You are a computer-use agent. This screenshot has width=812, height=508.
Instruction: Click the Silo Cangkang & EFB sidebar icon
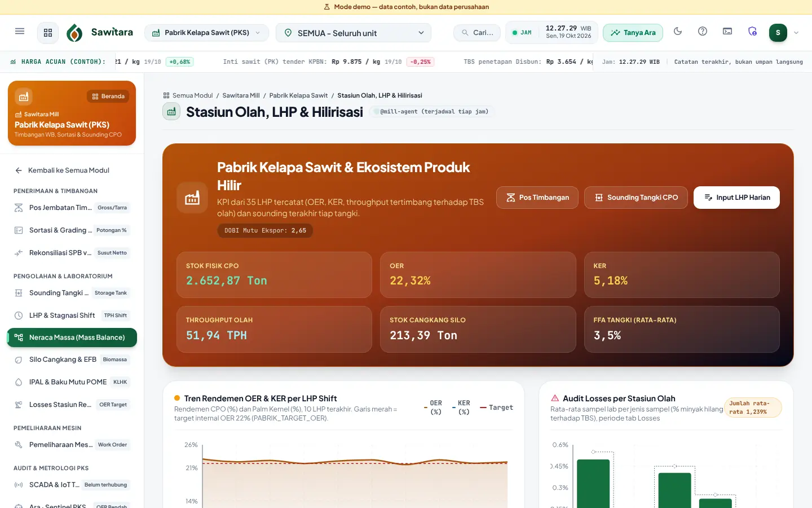coord(19,360)
